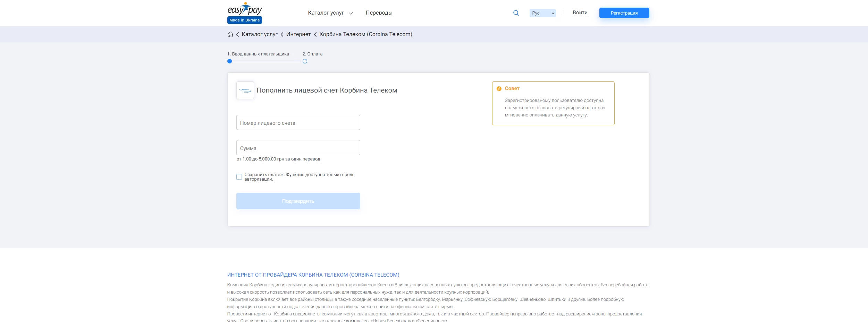Open the Каталог услуг breadcrumb link
The height and width of the screenshot is (322, 868).
tap(260, 34)
